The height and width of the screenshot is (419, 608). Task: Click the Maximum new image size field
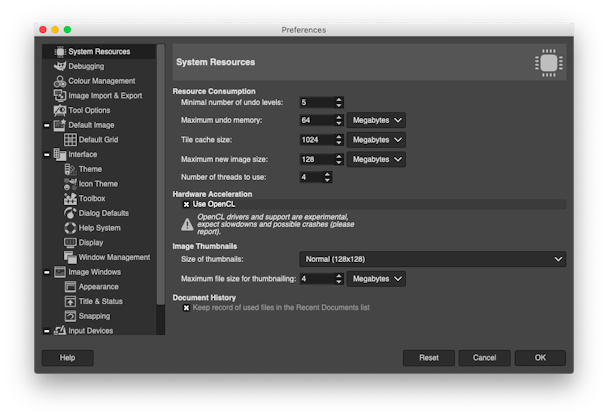[x=317, y=159]
